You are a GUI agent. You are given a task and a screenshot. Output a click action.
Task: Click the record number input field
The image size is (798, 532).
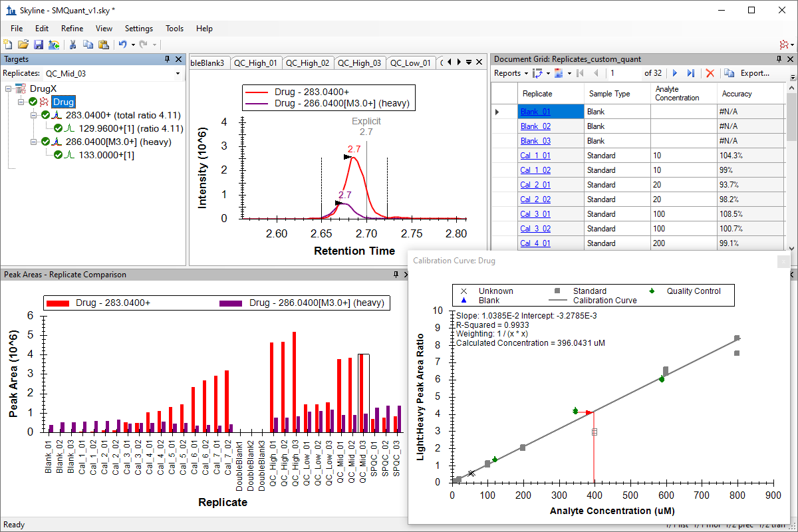pyautogui.click(x=624, y=73)
